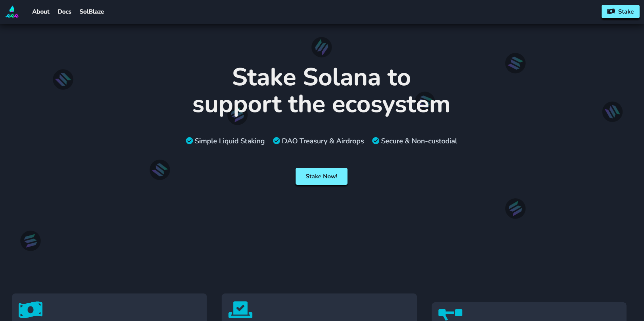Click the Secure & Non-custodial text
The height and width of the screenshot is (321, 644).
pos(419,141)
